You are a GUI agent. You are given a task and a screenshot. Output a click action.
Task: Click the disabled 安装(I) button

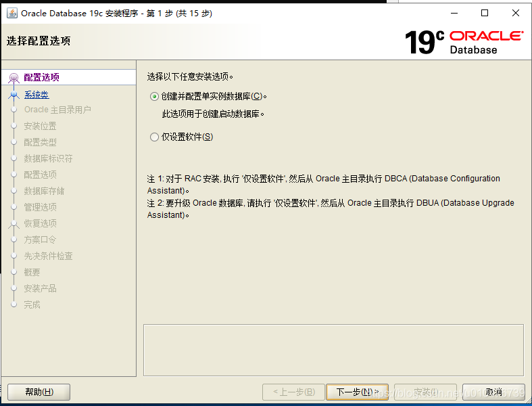425,392
